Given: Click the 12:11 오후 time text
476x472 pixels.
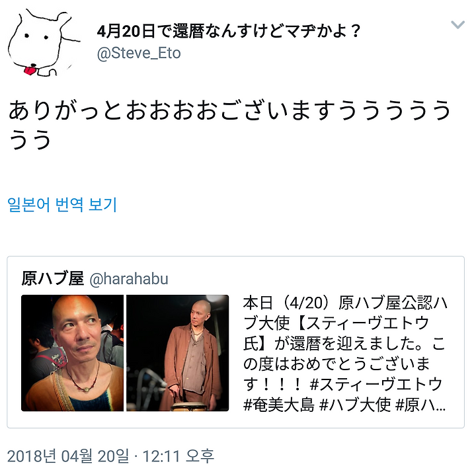Looking at the screenshot, I should tap(178, 456).
